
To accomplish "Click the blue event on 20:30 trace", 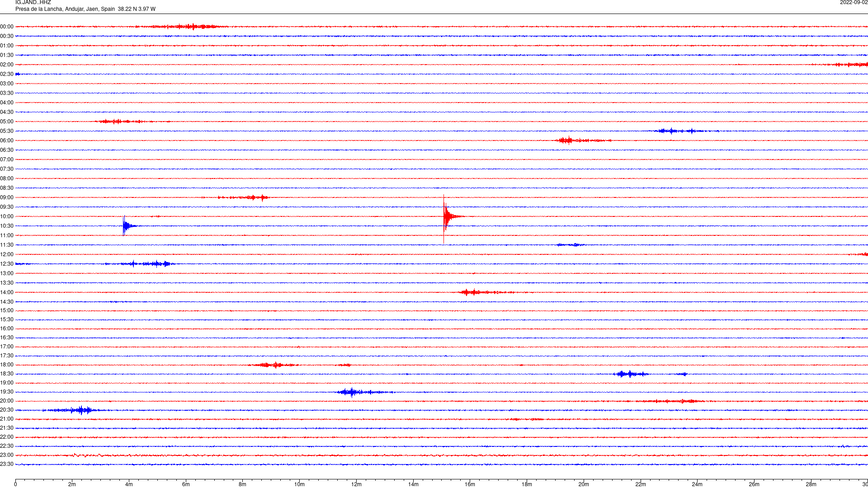I will (75, 410).
